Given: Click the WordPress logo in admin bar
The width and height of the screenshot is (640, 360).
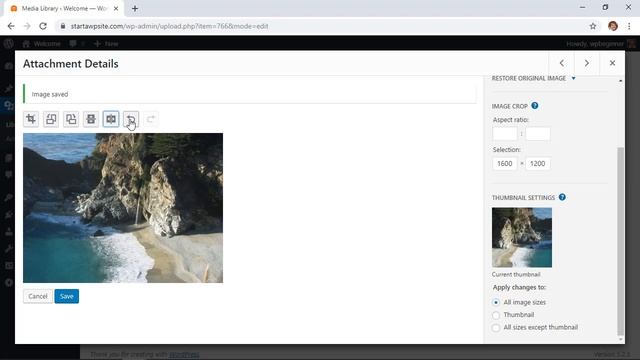Looking at the screenshot, I should 9,44.
